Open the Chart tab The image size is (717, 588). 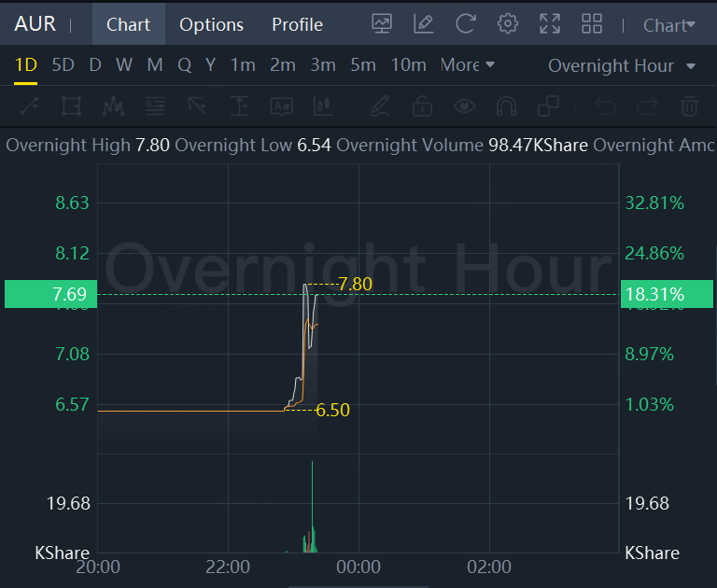pyautogui.click(x=129, y=24)
